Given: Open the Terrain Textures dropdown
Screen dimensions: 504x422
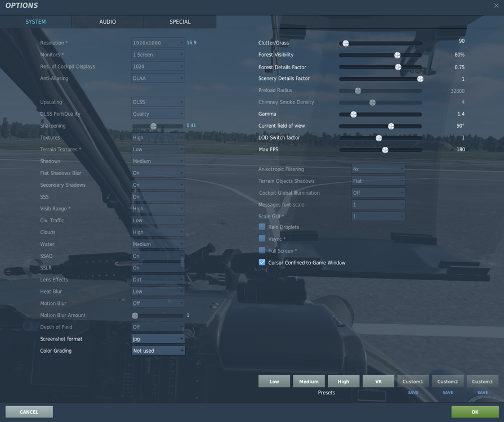Looking at the screenshot, I should [x=158, y=149].
